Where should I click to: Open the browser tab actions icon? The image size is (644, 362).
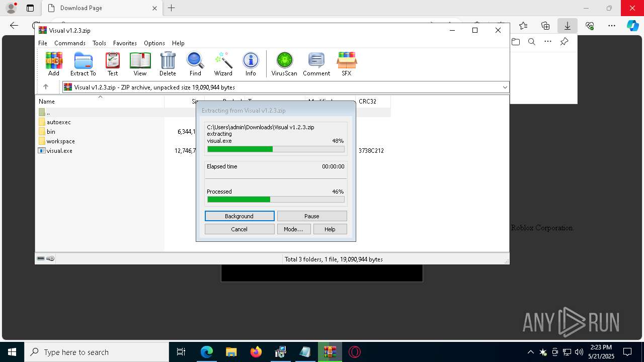coord(30,8)
